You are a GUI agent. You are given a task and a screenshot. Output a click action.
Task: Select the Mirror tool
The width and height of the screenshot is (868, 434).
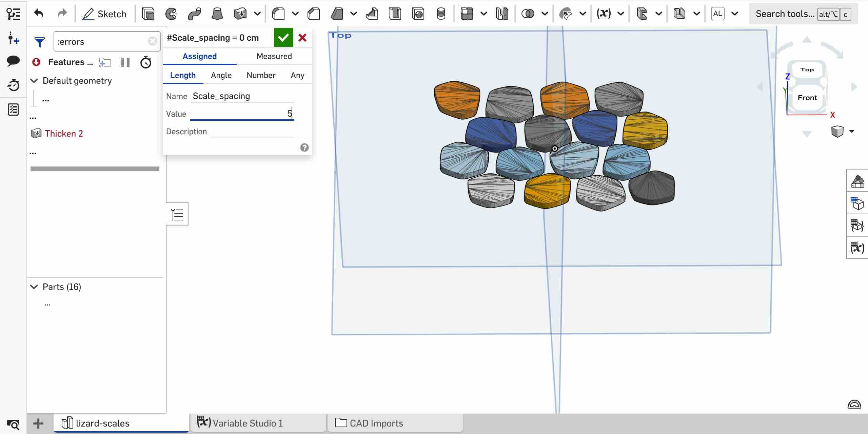pyautogui.click(x=502, y=14)
